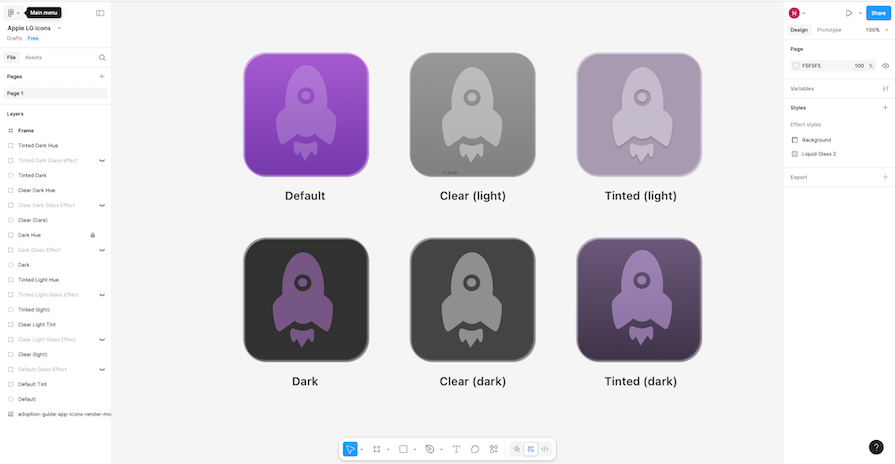This screenshot has width=895, height=464.
Task: Select the Liquid Glass 2 style icon
Action: pos(795,154)
